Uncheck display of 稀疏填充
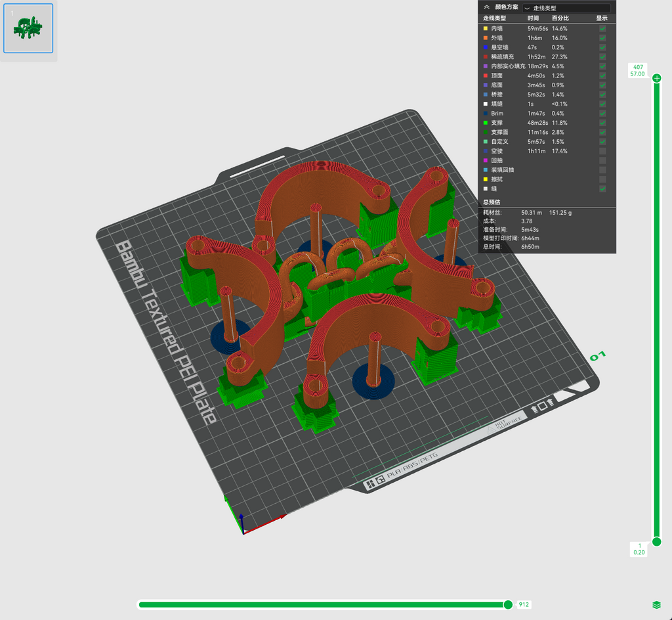 (602, 57)
